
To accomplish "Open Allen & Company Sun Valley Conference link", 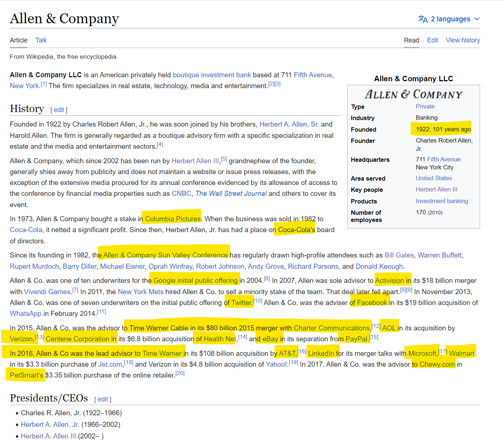I will [x=165, y=255].
